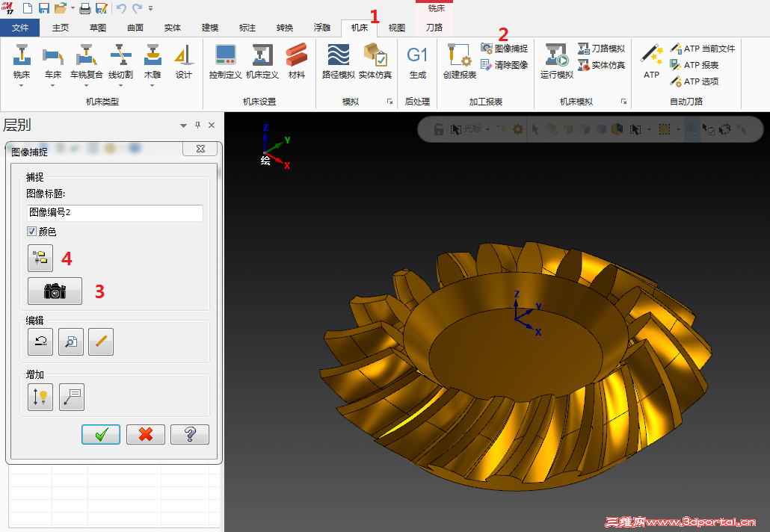Click the save disk icon
The height and width of the screenshot is (532, 770).
click(x=43, y=8)
